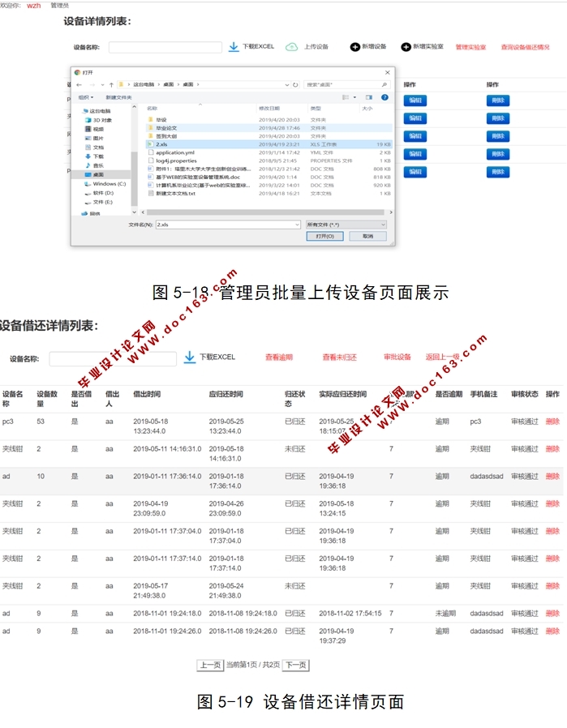Open 软件 (D:) drive in sidebar

click(100, 193)
